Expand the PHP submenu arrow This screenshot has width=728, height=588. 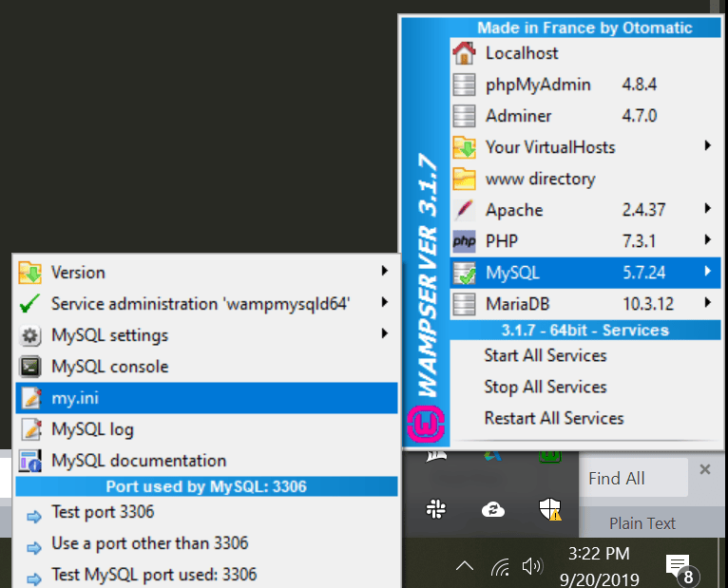tap(708, 239)
